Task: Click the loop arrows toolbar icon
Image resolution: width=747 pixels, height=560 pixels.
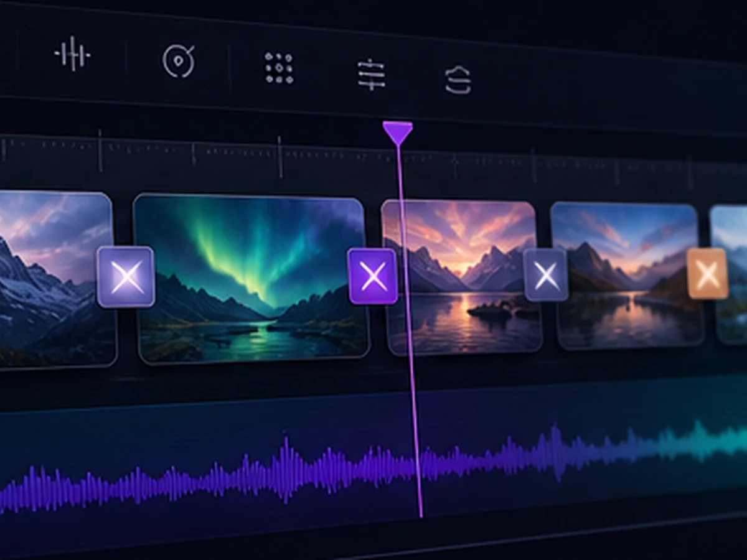Action: click(x=458, y=80)
